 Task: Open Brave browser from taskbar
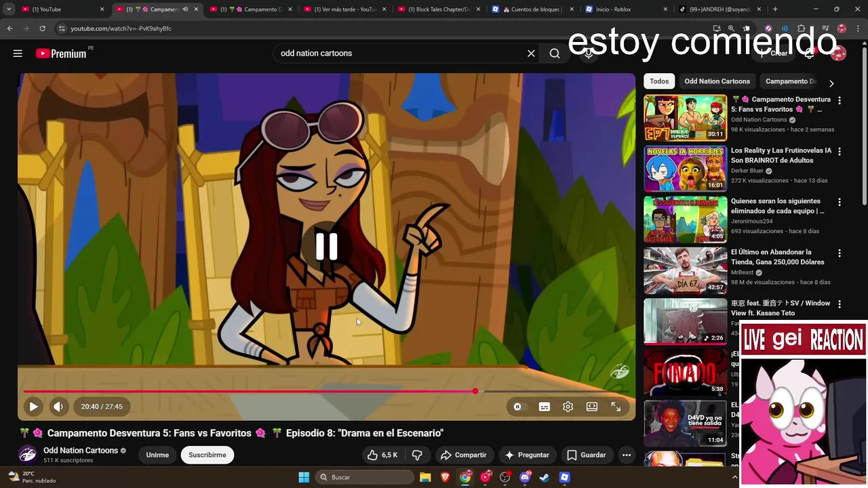446,477
